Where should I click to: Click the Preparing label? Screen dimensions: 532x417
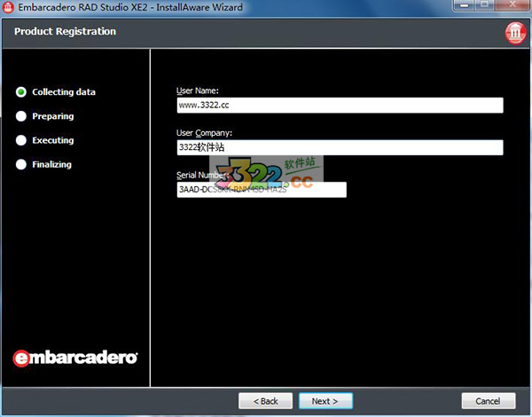point(53,116)
